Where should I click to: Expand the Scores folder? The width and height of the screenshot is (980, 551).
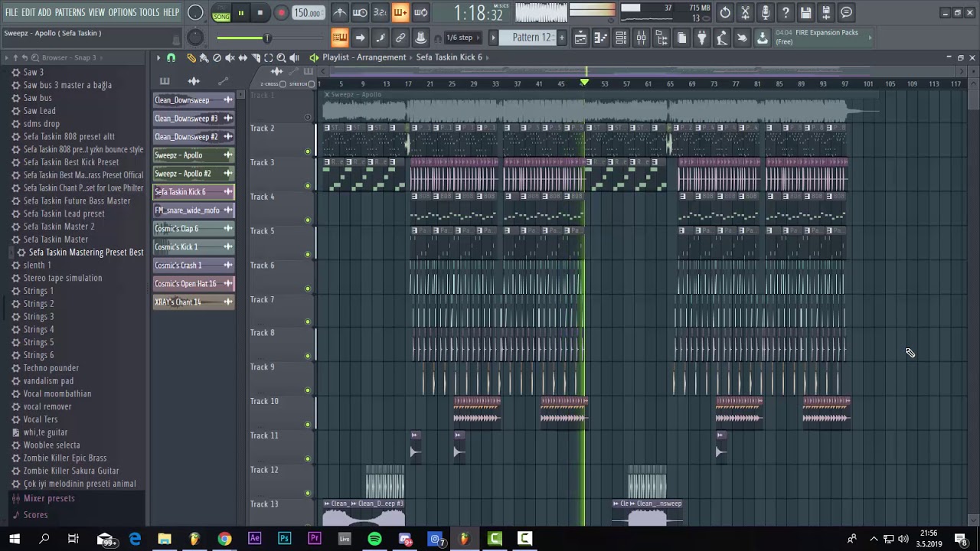coord(35,515)
